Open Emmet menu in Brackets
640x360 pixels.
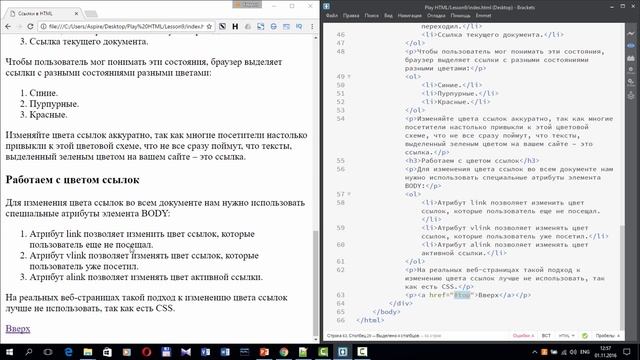[483, 16]
